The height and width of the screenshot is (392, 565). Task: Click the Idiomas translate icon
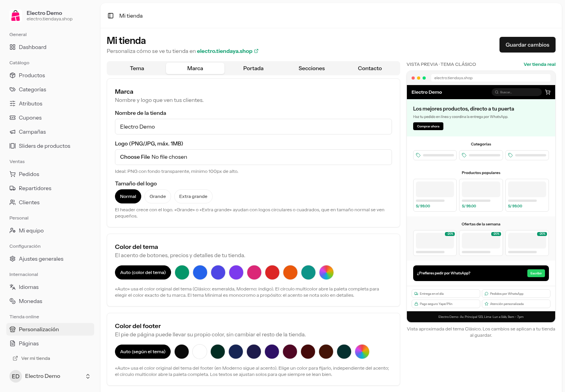point(13,287)
